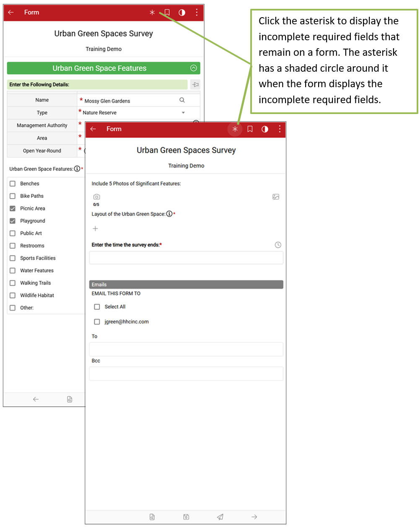Check the Bike Paths checkbox

click(13, 196)
